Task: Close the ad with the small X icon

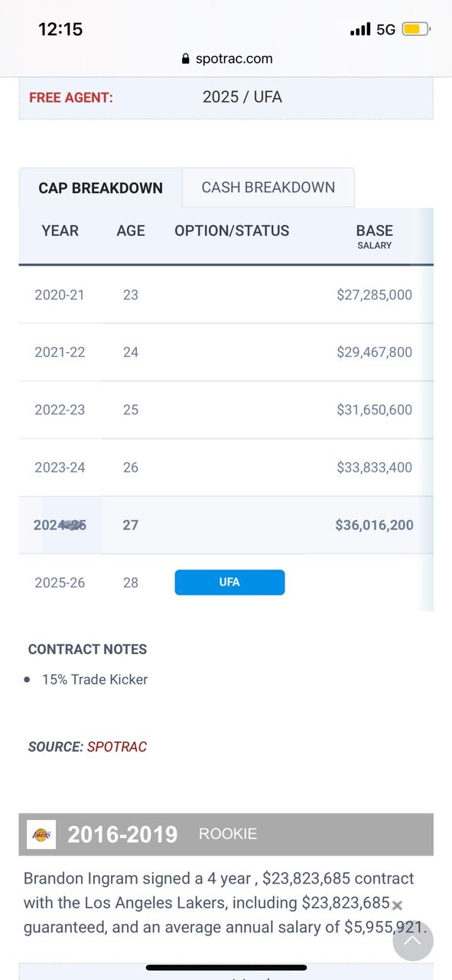Action: point(397,906)
